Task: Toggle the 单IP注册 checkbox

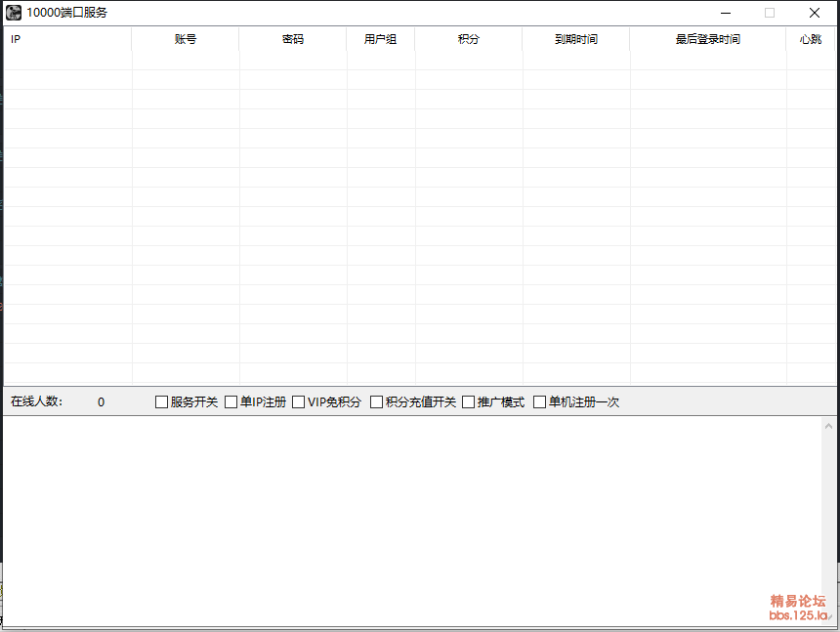Action: coord(231,402)
